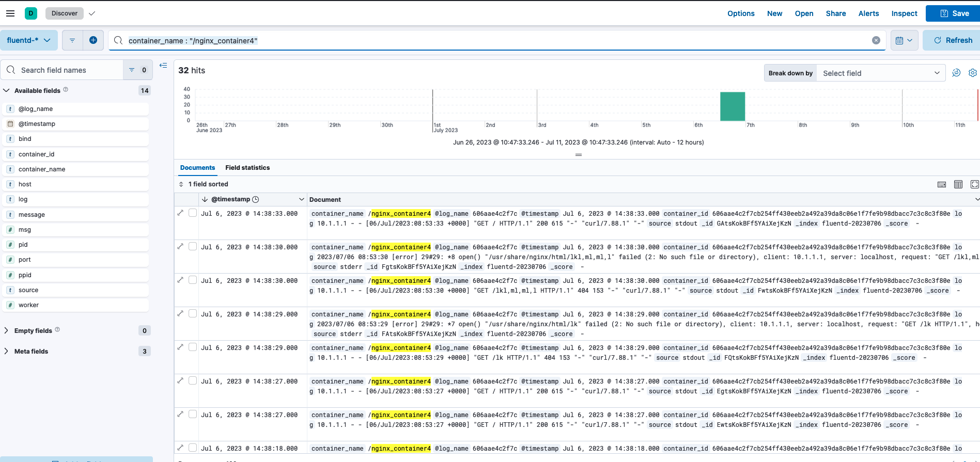Open the filter options menu icon
Viewport: 980px width, 462px height.
coord(72,40)
